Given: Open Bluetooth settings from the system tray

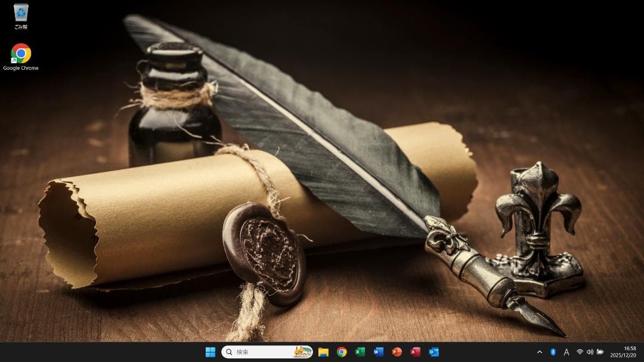Looking at the screenshot, I should [x=554, y=352].
